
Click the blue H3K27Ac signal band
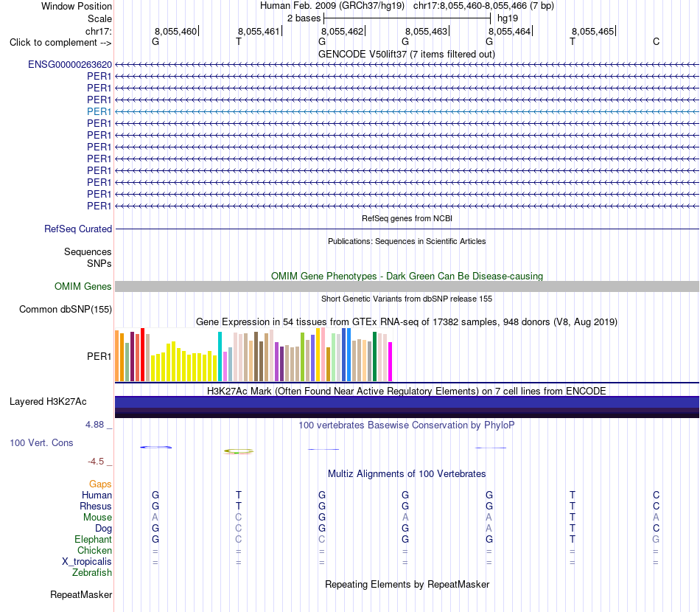click(407, 402)
